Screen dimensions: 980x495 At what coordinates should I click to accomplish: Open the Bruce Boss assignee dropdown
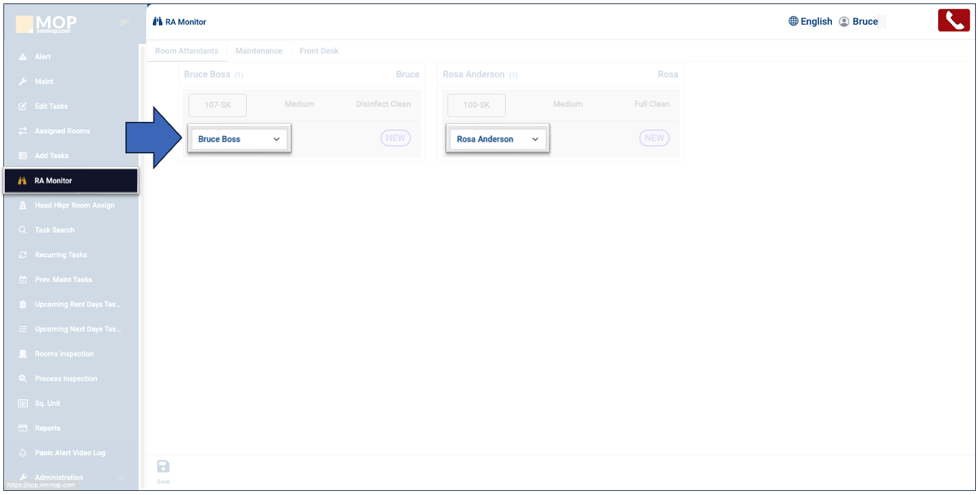(239, 139)
